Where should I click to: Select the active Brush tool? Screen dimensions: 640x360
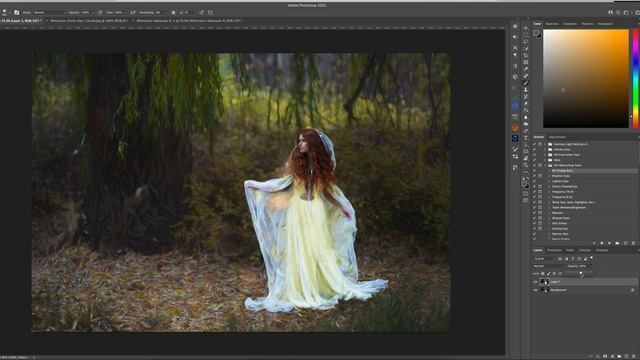coord(525,83)
